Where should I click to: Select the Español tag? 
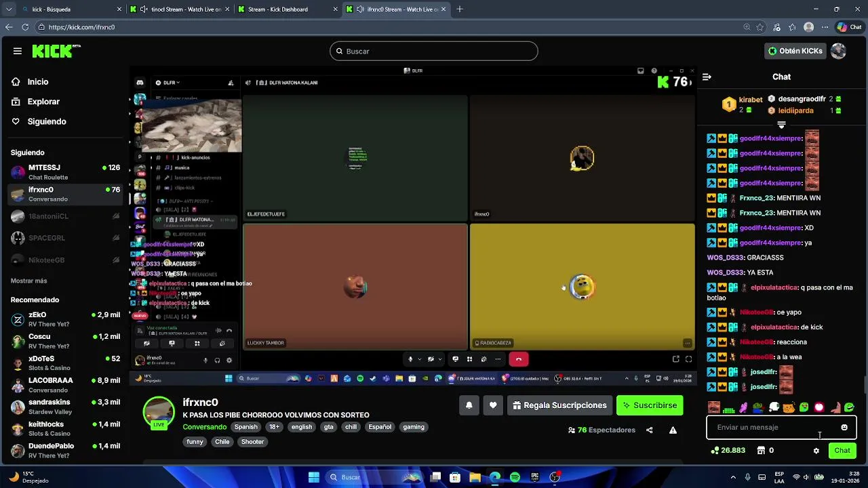pos(380,427)
